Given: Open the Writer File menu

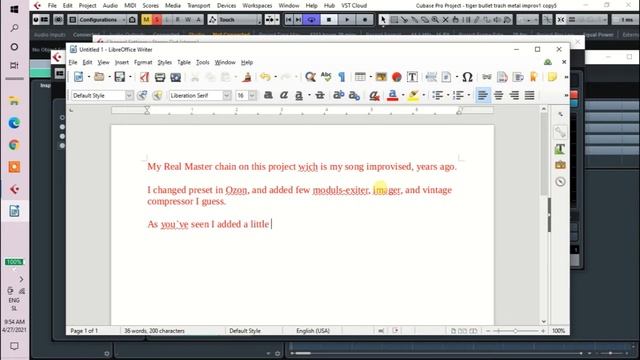Looking at the screenshot, I should pos(73,62).
